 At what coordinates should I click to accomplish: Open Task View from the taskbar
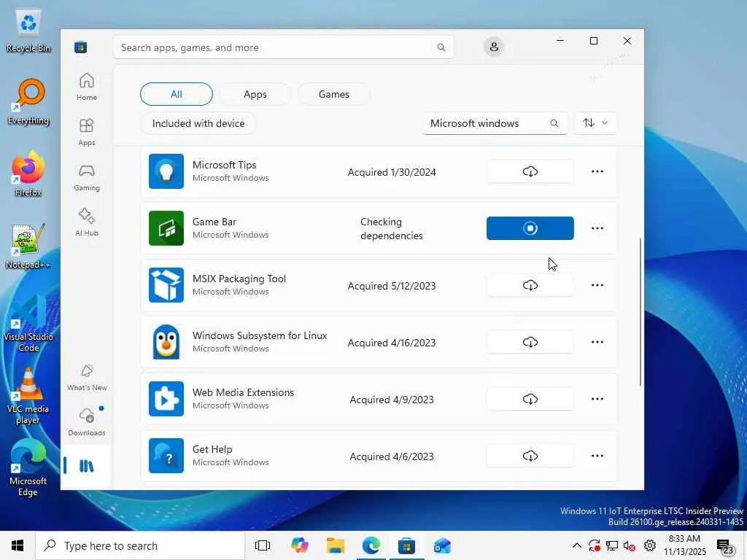pos(263,545)
